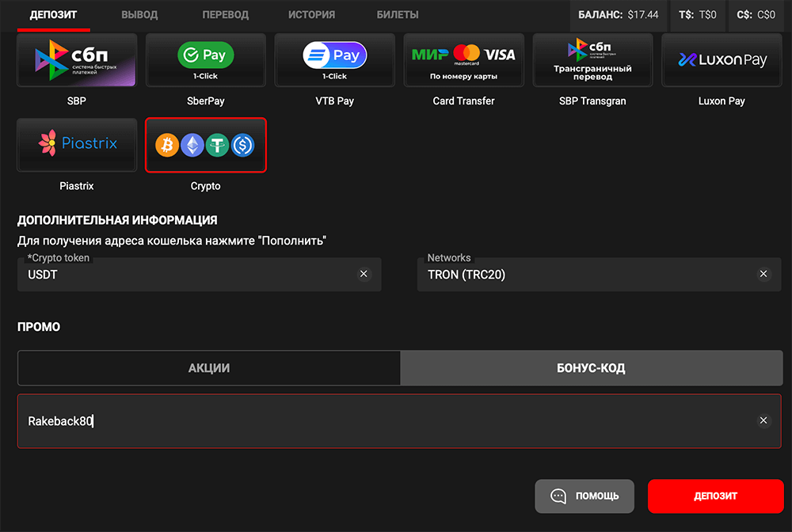Image resolution: width=792 pixels, height=532 pixels.
Task: Click the Баланс $17.44 indicator
Action: click(x=619, y=15)
